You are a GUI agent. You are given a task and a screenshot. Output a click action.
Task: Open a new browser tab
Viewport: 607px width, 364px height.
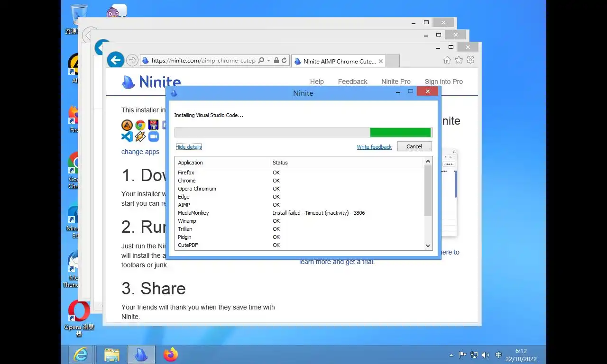(393, 61)
